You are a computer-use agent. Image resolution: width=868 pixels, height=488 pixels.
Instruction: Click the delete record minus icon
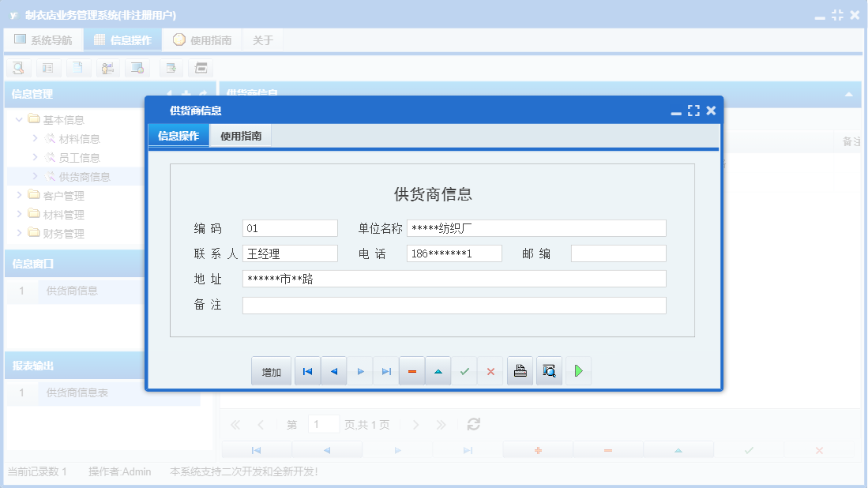pos(411,370)
